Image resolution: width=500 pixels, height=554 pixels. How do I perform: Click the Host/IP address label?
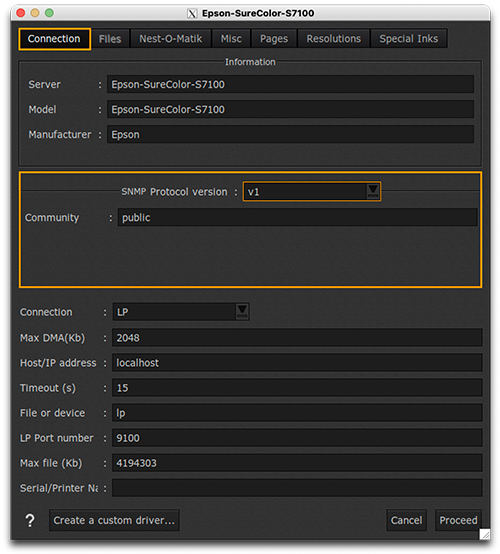tap(58, 363)
